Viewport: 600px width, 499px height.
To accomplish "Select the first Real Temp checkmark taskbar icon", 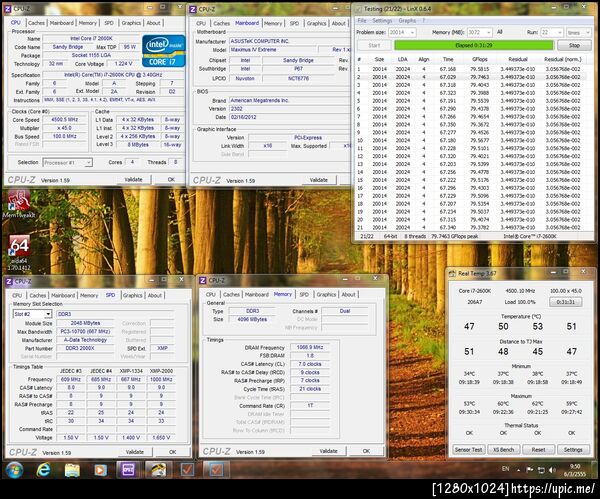I will tap(187, 470).
